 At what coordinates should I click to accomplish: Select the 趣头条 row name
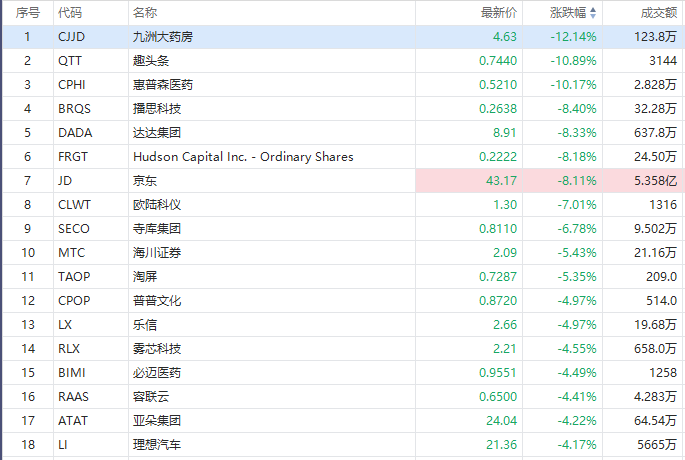151,61
